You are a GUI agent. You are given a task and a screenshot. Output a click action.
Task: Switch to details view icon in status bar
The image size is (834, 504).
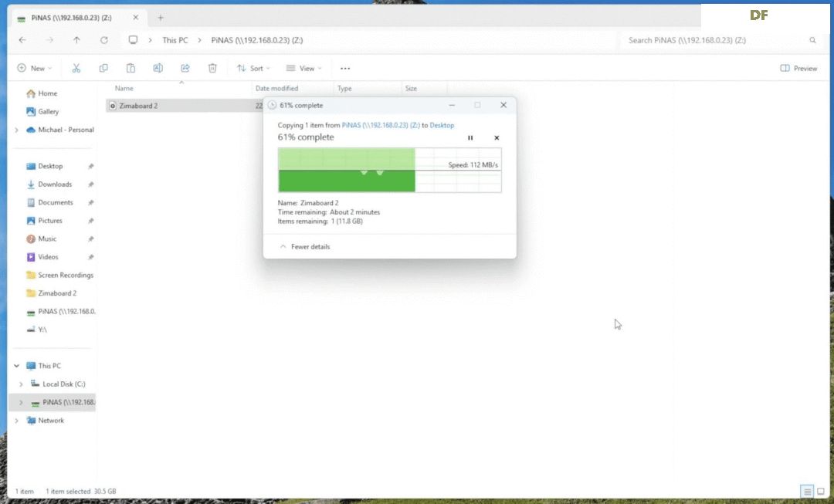click(x=807, y=491)
